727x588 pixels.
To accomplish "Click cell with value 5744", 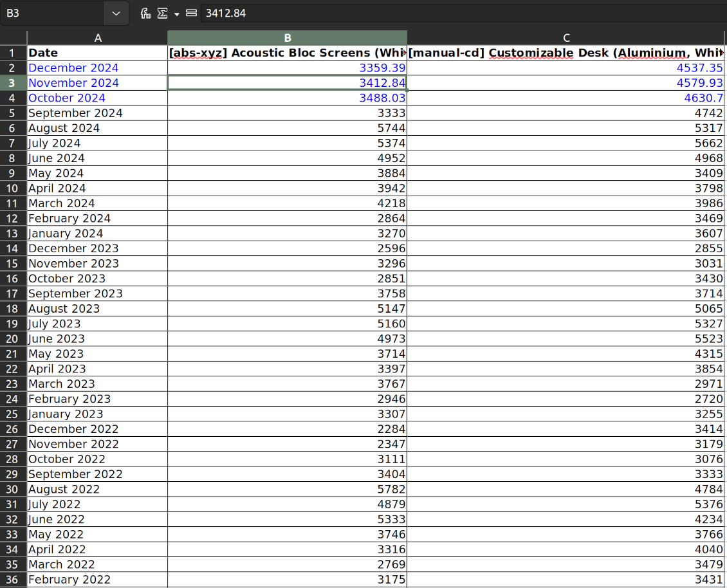I will pos(287,128).
